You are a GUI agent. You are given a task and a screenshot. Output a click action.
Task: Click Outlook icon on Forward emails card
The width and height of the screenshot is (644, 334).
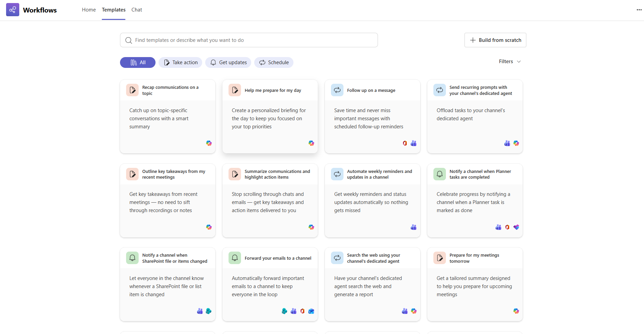coord(311,311)
